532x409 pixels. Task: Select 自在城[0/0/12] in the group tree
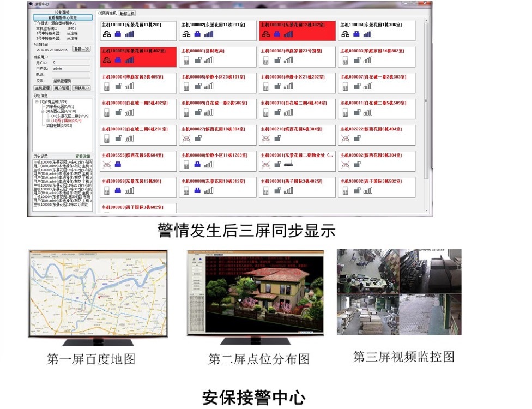point(58,125)
